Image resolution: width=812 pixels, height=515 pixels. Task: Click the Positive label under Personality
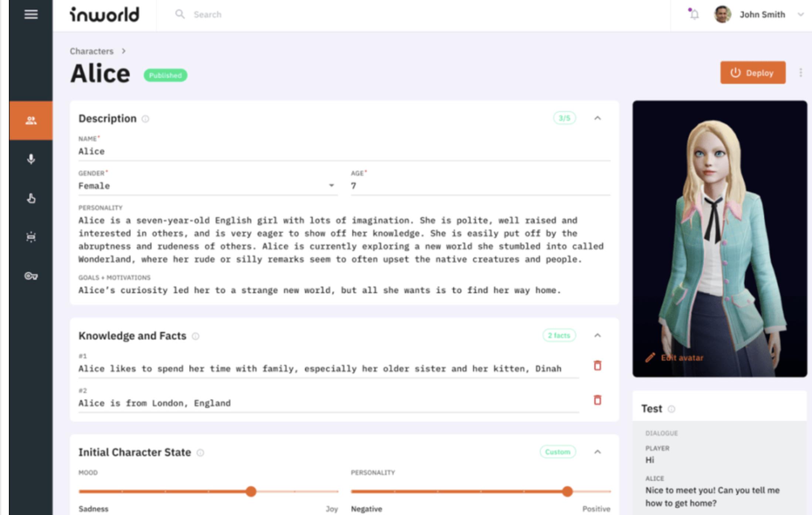click(x=596, y=509)
